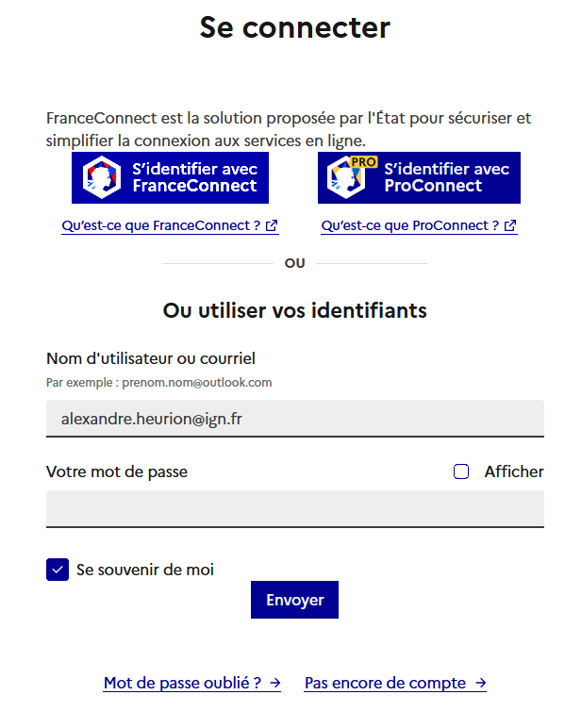Click the "Votre mot de passe" field label
The image size is (581, 728).
pyautogui.click(x=117, y=472)
